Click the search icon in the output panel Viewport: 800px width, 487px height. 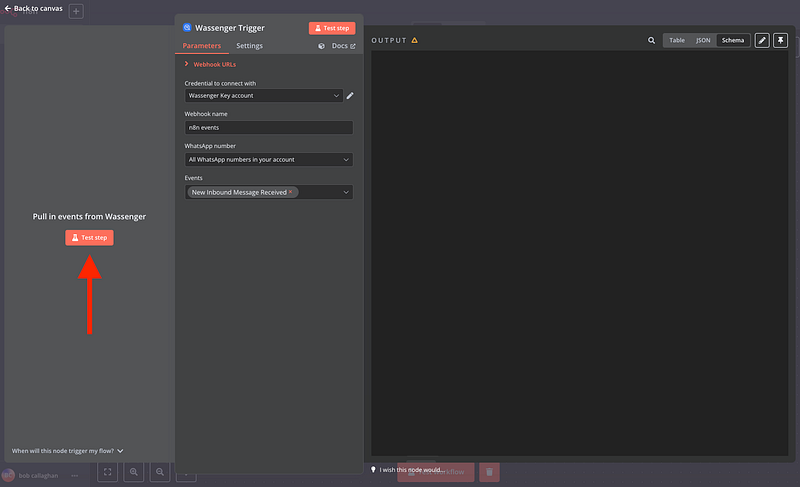click(x=652, y=41)
